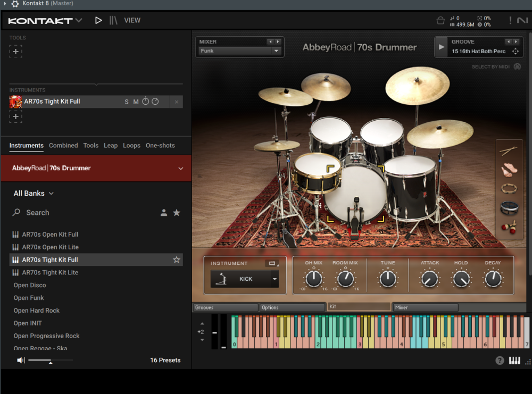Click the Kontakt shop bag icon
The height and width of the screenshot is (394, 532).
440,21
